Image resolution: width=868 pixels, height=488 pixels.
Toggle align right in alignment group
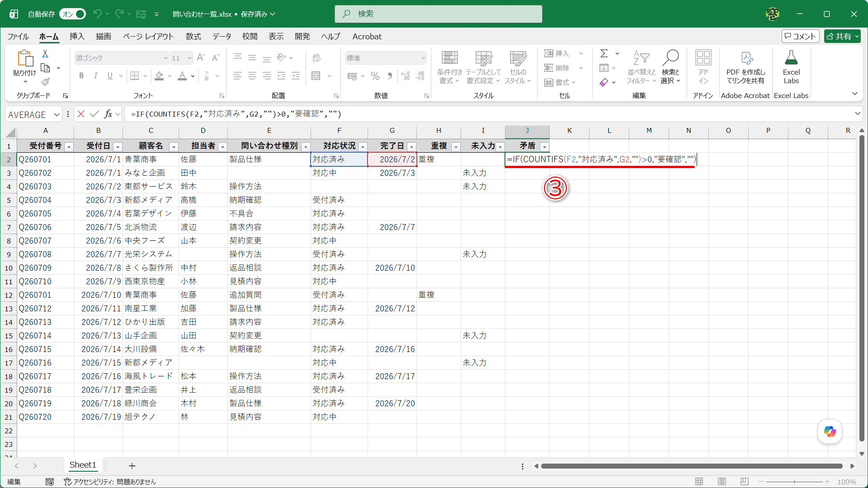pyautogui.click(x=267, y=76)
